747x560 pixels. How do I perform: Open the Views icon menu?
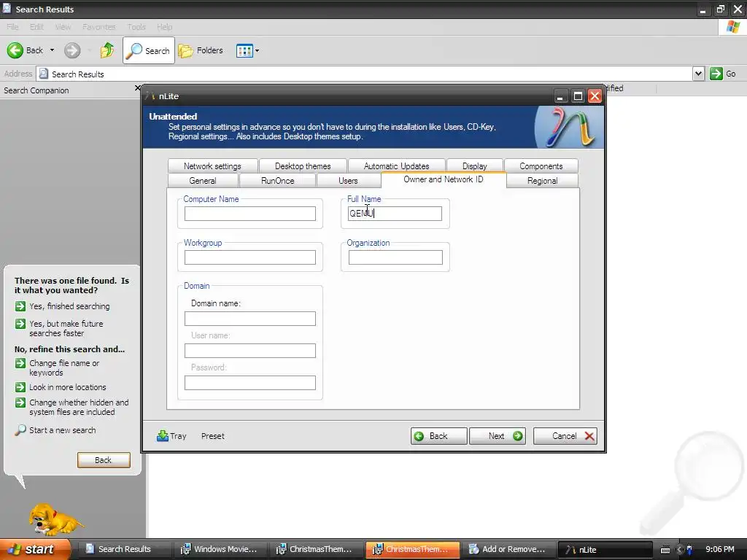244,50
